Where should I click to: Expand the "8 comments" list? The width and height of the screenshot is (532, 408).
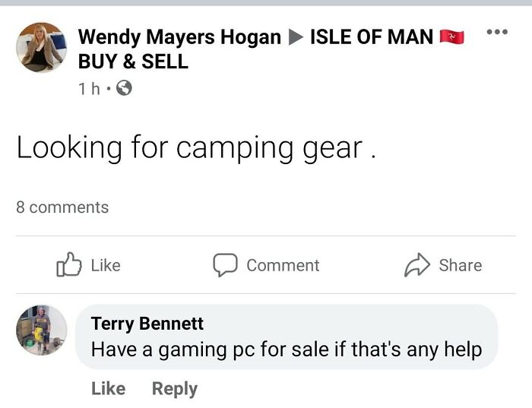62,207
